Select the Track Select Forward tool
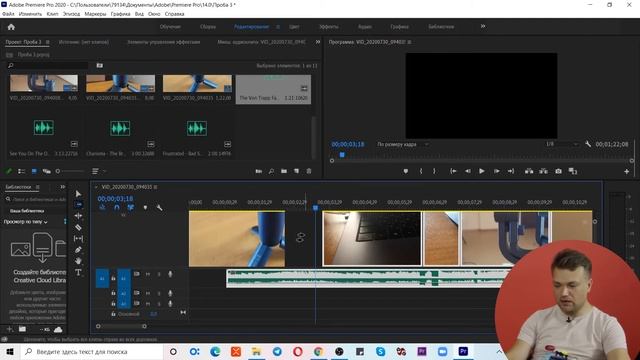Screen dimensions: 640x360 78,204
